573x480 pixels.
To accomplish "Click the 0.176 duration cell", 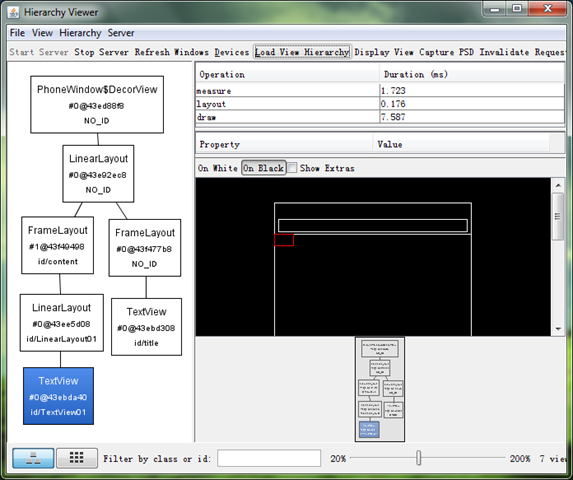I will click(472, 104).
